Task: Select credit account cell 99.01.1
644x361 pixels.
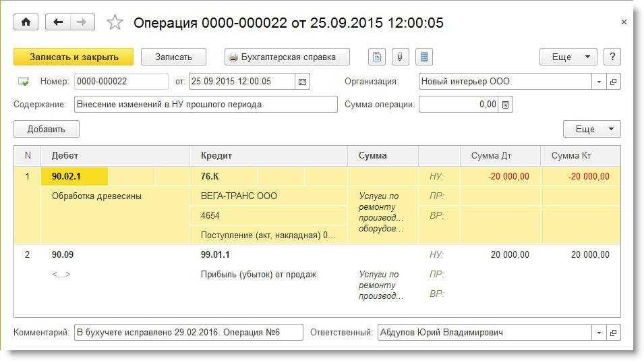Action: [x=224, y=254]
